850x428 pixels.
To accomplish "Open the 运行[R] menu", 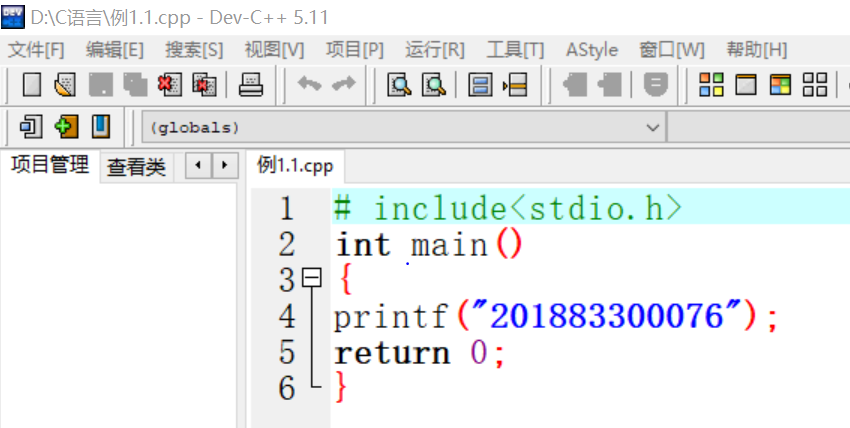I will 435,50.
